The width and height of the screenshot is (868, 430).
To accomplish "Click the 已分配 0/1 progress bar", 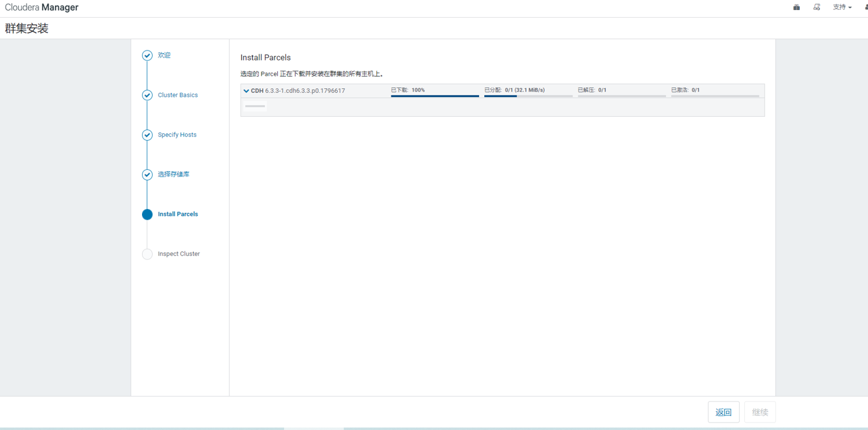I will click(x=528, y=96).
